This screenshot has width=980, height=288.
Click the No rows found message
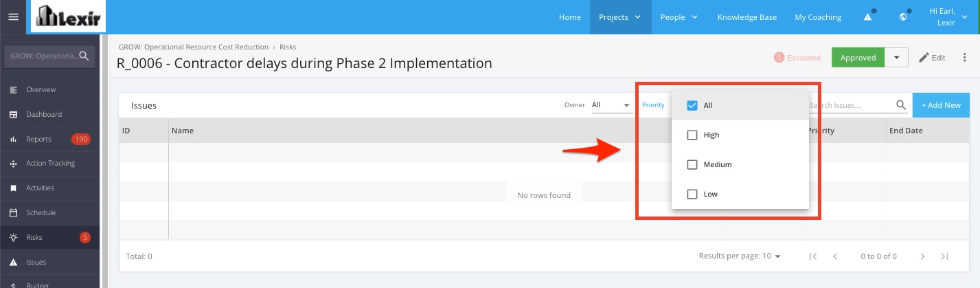click(x=544, y=195)
